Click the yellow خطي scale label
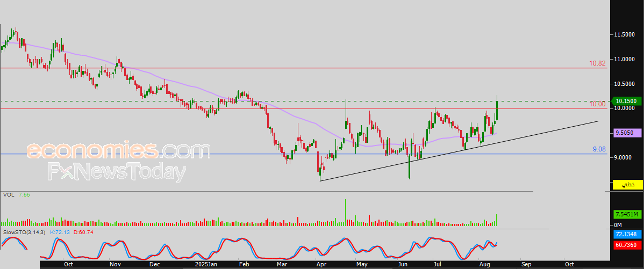644x269 pixels. 627,185
